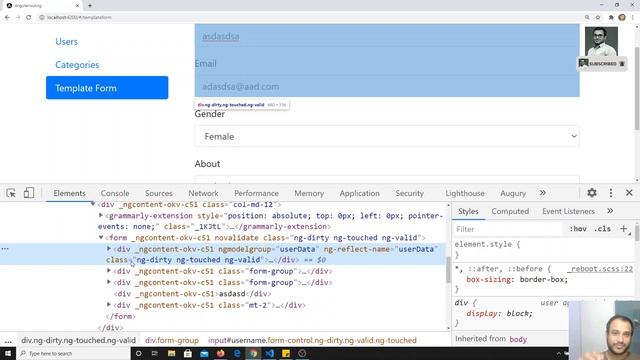The height and width of the screenshot is (360, 640).
Task: Reload the page
Action: pos(29,17)
